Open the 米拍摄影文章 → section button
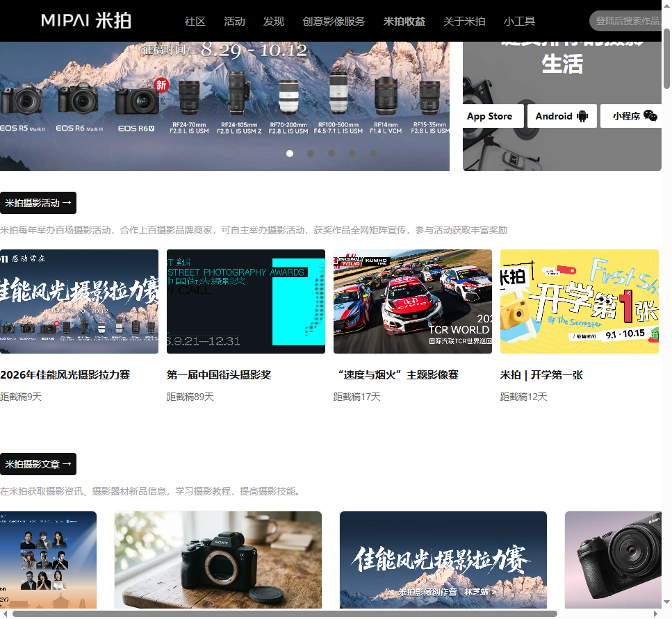 point(38,464)
